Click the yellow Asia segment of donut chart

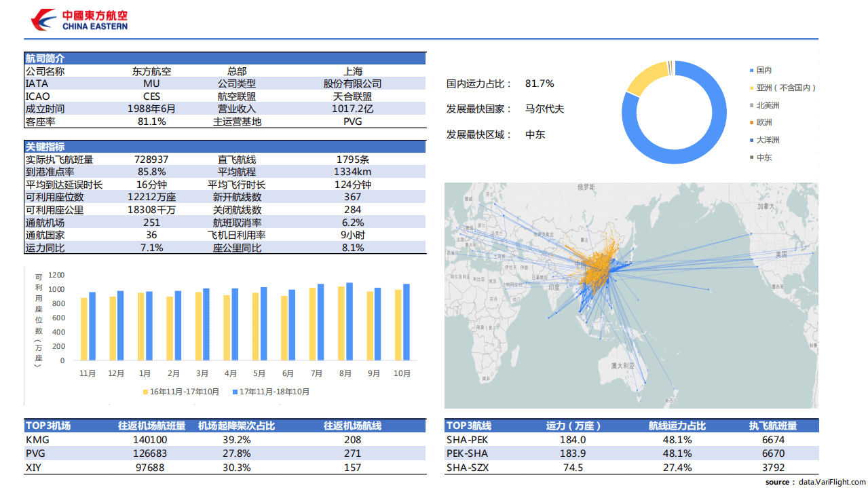(x=643, y=76)
